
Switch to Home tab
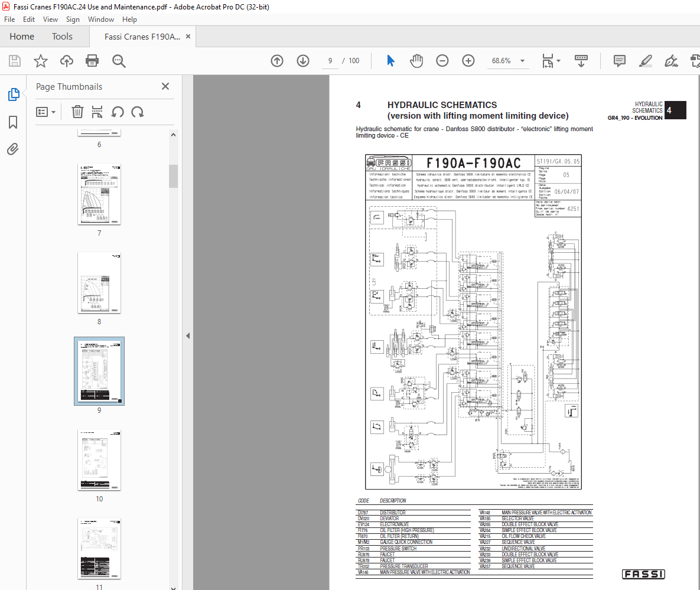tap(22, 36)
